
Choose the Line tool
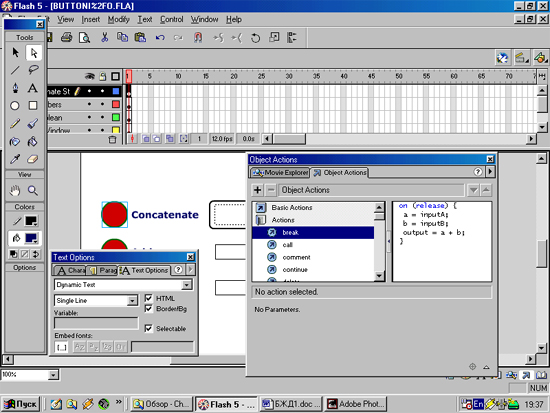click(x=15, y=70)
